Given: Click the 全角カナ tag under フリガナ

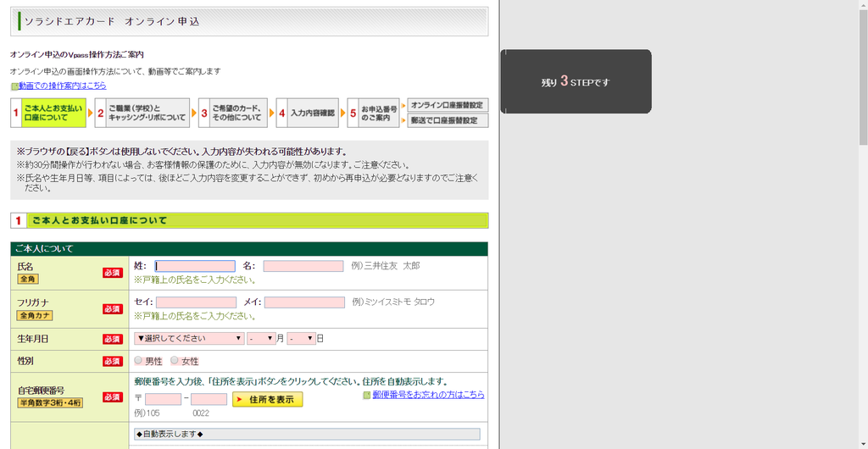Looking at the screenshot, I should 35,316.
